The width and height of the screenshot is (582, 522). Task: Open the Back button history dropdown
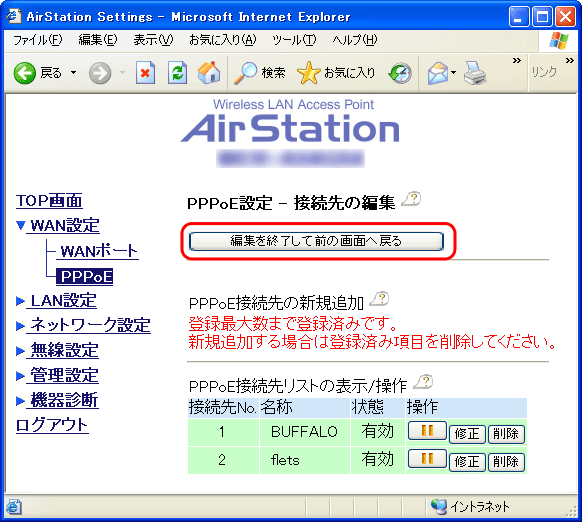pos(73,73)
